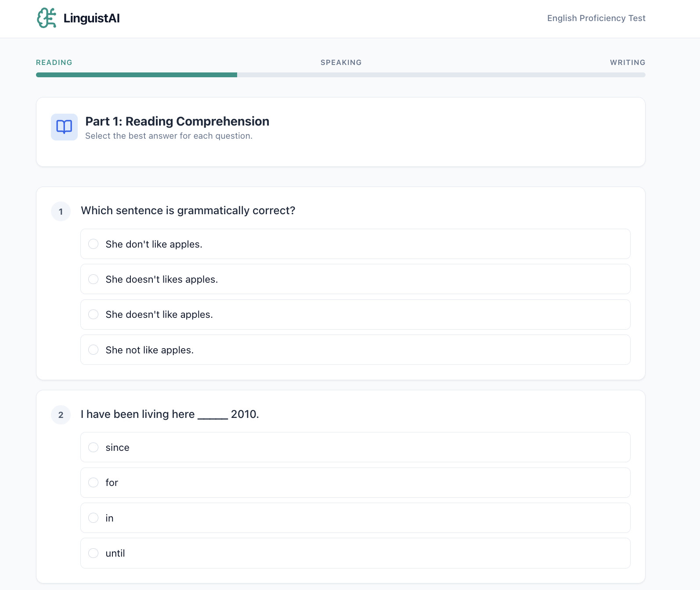
Task: Click the LinguistAI title text
Action: tap(91, 18)
